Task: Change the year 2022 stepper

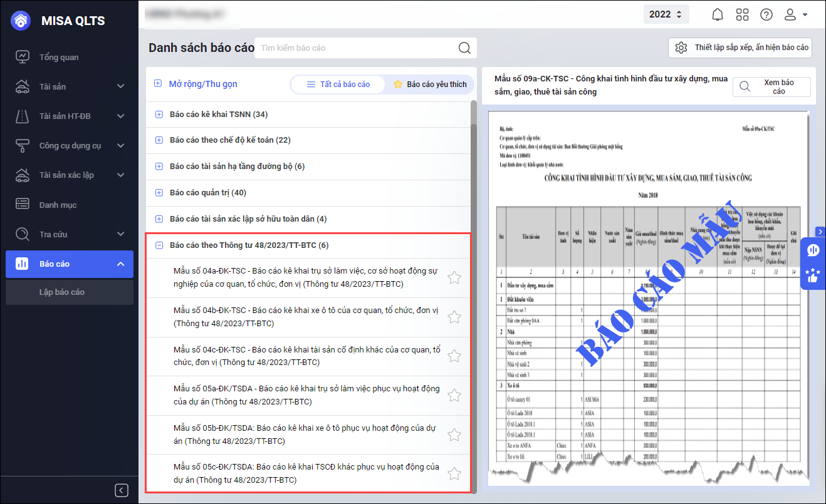Action: [666, 14]
